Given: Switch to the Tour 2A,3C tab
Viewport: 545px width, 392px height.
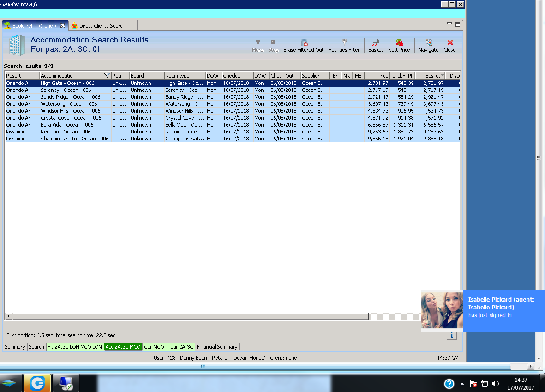Looking at the screenshot, I should [x=180, y=347].
